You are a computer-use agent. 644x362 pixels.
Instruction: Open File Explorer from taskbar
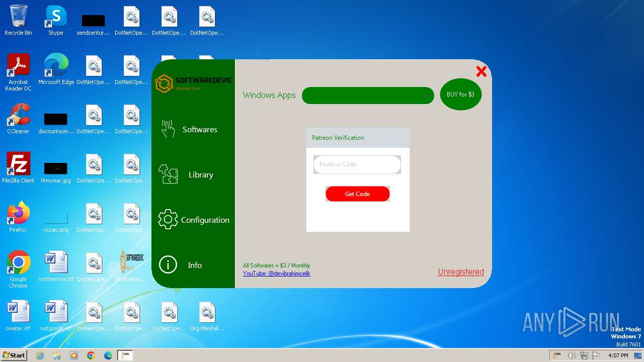[x=57, y=355]
